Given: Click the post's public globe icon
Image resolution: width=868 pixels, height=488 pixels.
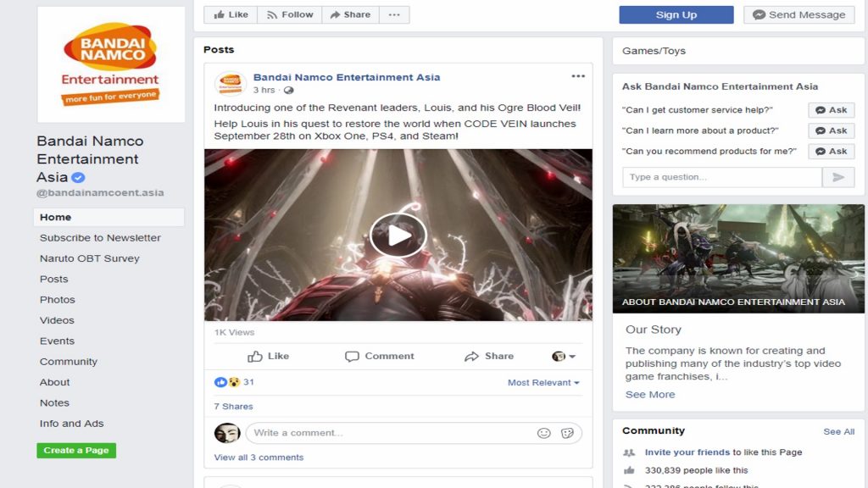Looking at the screenshot, I should coord(289,90).
